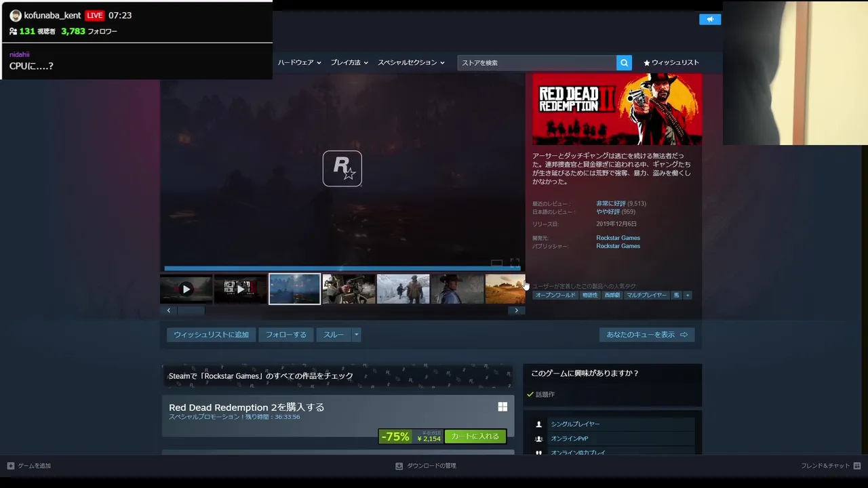Click the friends chat icon
868x488 pixels.
[x=857, y=466]
